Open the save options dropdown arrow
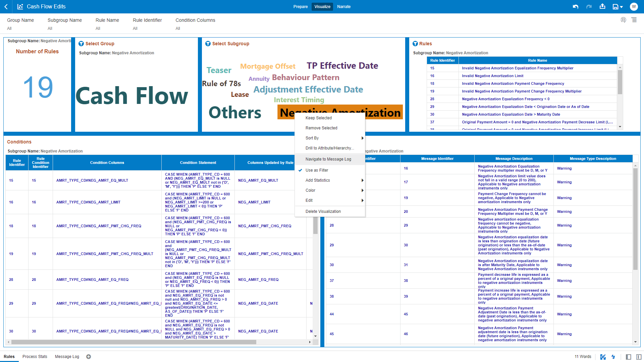The image size is (644, 362). pos(622,7)
